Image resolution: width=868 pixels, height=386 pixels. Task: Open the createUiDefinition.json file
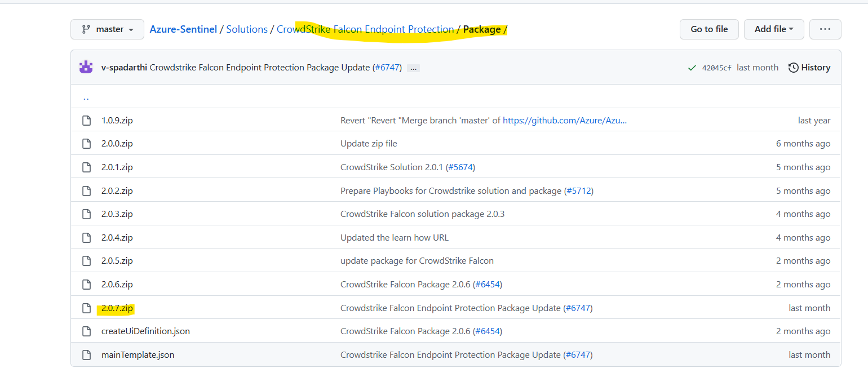(145, 331)
